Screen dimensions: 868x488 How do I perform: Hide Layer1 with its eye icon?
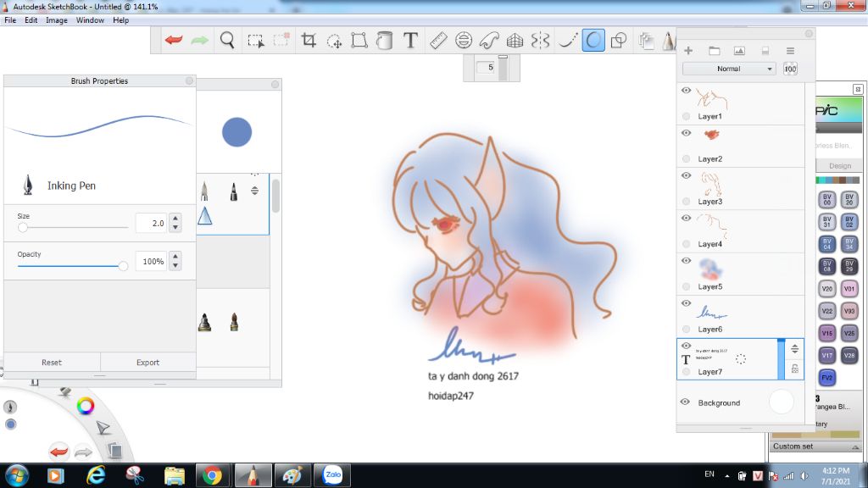coord(686,90)
